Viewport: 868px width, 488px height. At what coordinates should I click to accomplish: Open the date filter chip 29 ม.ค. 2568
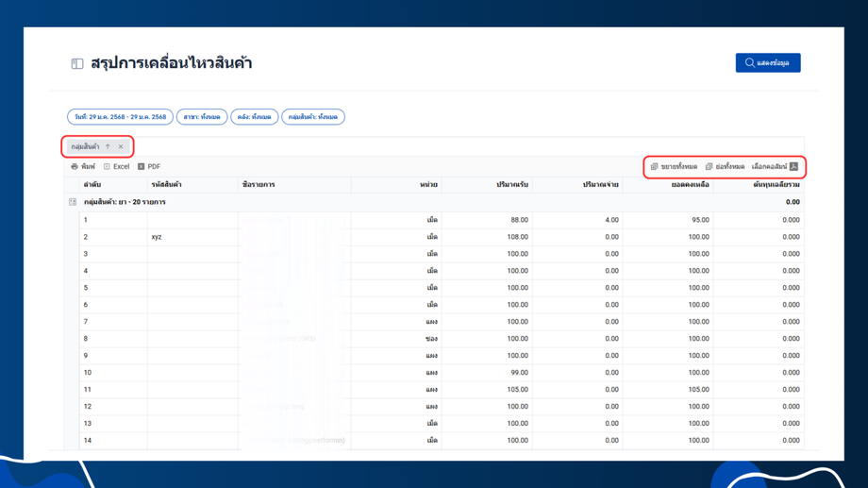120,117
